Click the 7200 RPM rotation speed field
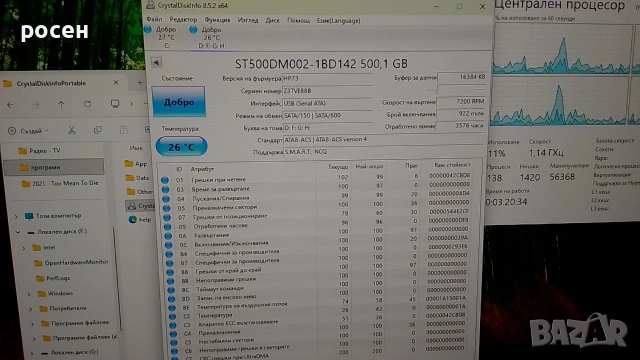640x360 pixels. tap(461, 101)
